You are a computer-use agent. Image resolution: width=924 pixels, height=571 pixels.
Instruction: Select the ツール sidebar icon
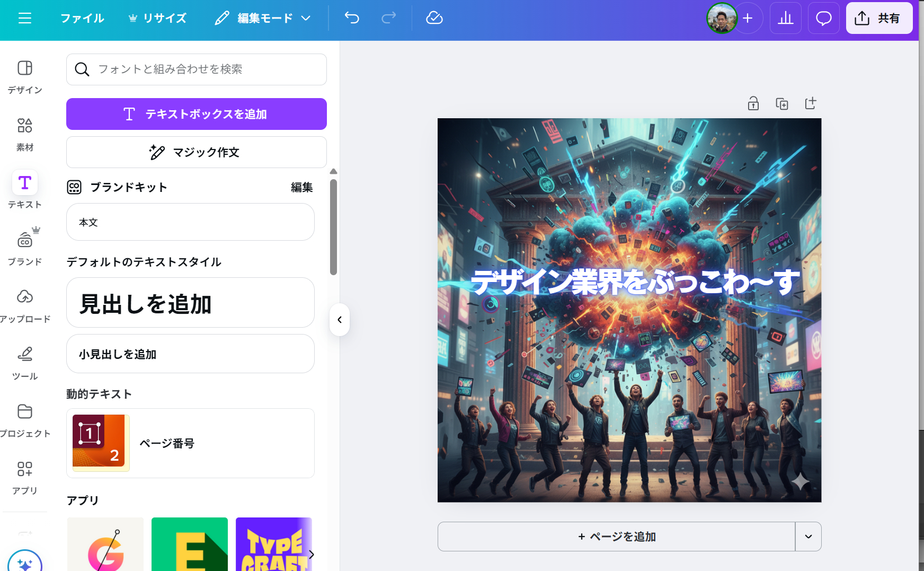coord(24,355)
